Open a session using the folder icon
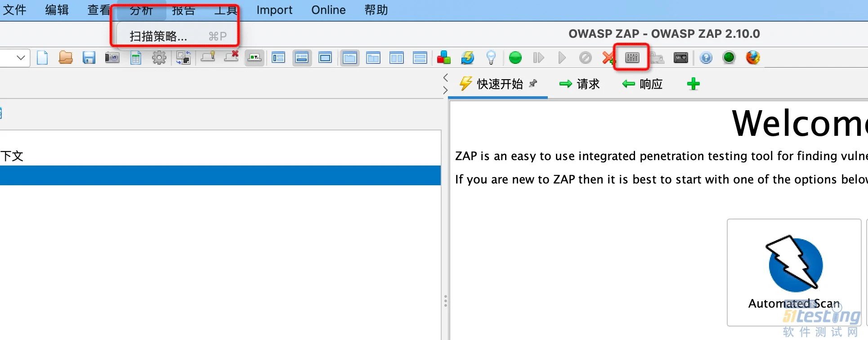Viewport: 868px width, 340px height. coord(66,58)
